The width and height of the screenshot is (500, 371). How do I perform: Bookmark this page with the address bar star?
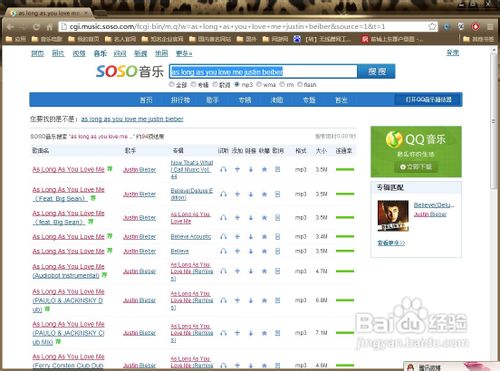(432, 27)
